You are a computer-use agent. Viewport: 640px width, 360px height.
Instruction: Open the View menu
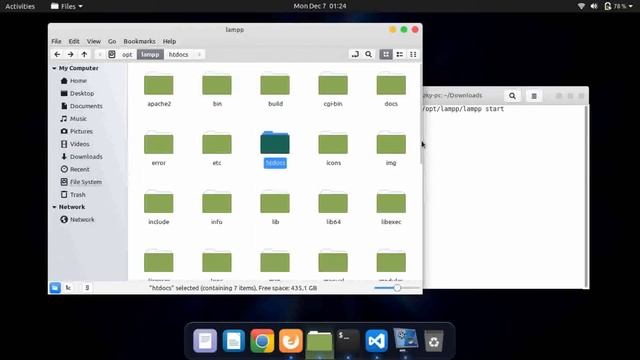point(93,41)
